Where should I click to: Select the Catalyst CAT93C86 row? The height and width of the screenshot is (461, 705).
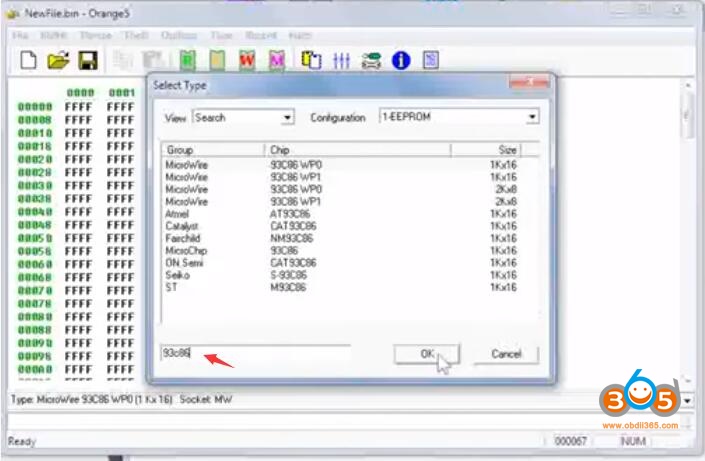[x=342, y=226]
